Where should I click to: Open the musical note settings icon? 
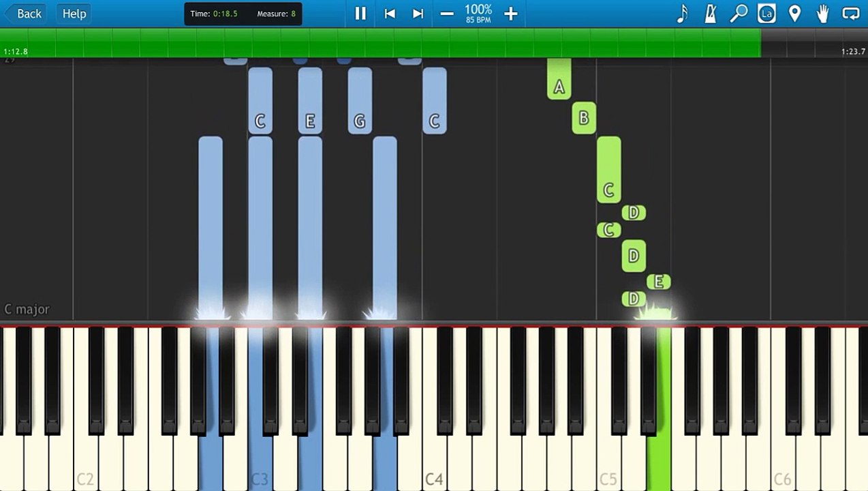[x=682, y=14]
